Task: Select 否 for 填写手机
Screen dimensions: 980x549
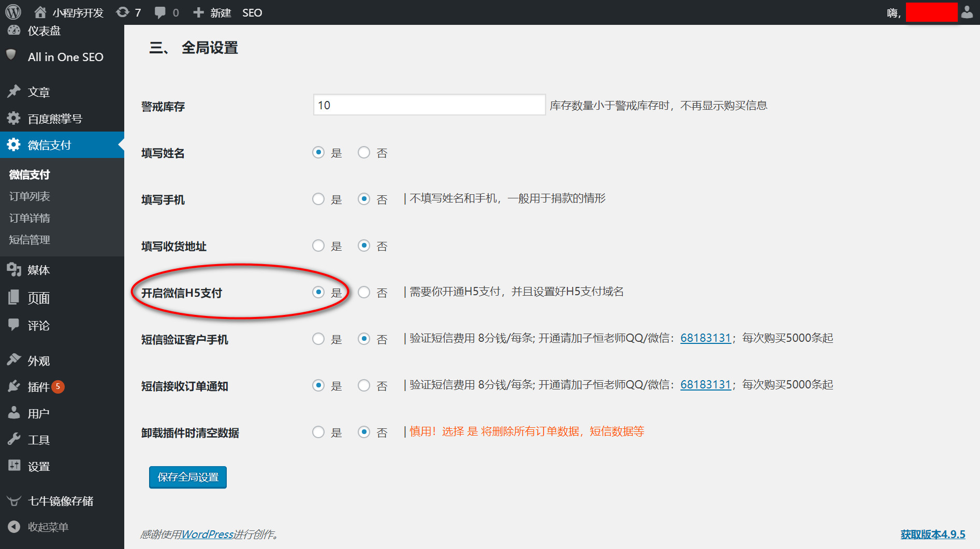Action: coord(364,199)
